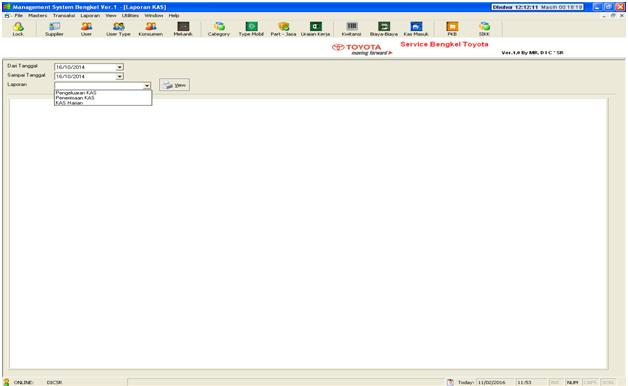Viewport: 628px width, 386px height.
Task: Select KAS Harian from dropdown list
Action: tap(103, 103)
